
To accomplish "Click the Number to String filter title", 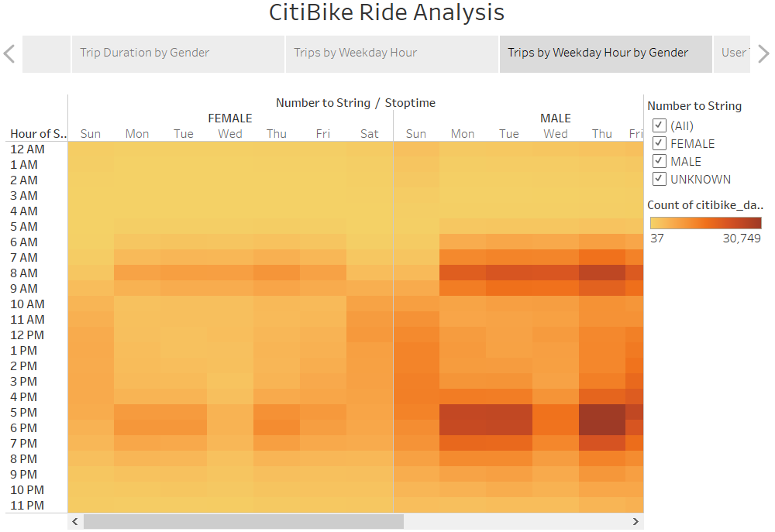I will coord(694,106).
